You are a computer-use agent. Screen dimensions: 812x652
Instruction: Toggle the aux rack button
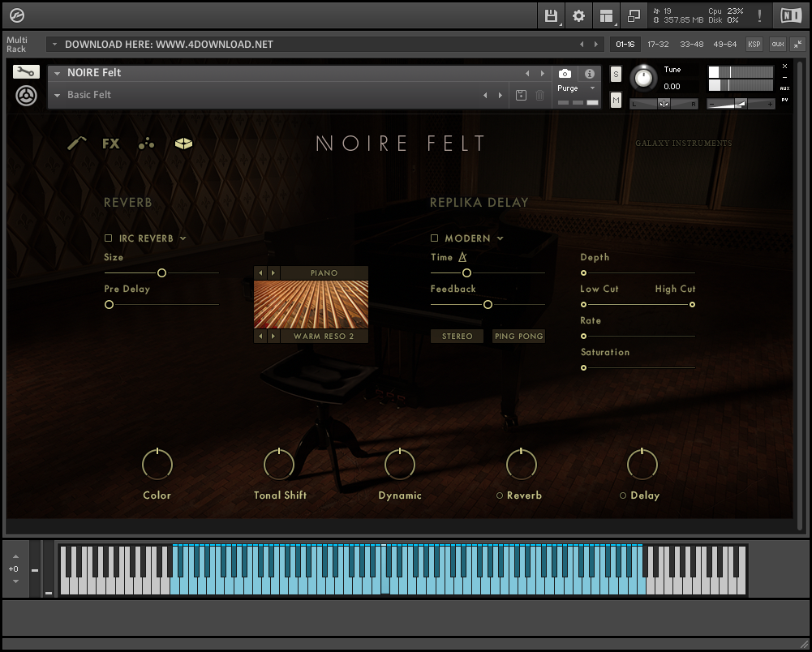[778, 44]
